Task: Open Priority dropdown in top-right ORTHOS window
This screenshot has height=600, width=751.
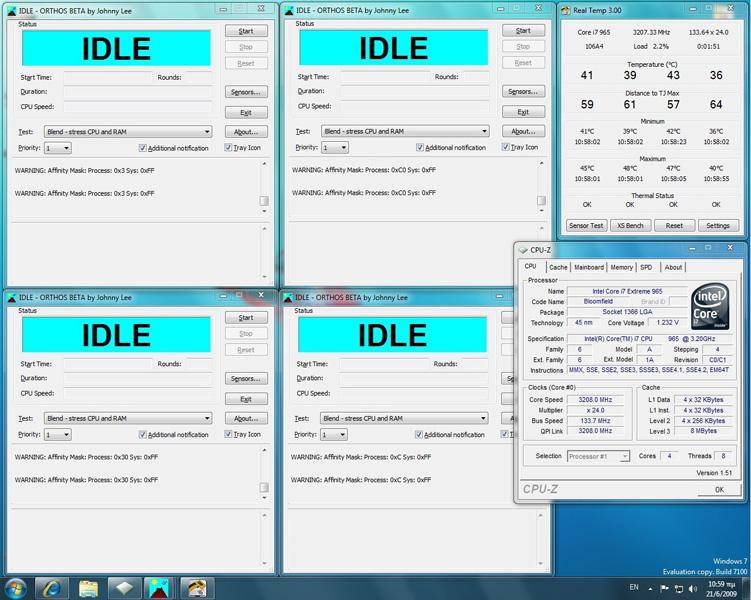Action: click(335, 147)
